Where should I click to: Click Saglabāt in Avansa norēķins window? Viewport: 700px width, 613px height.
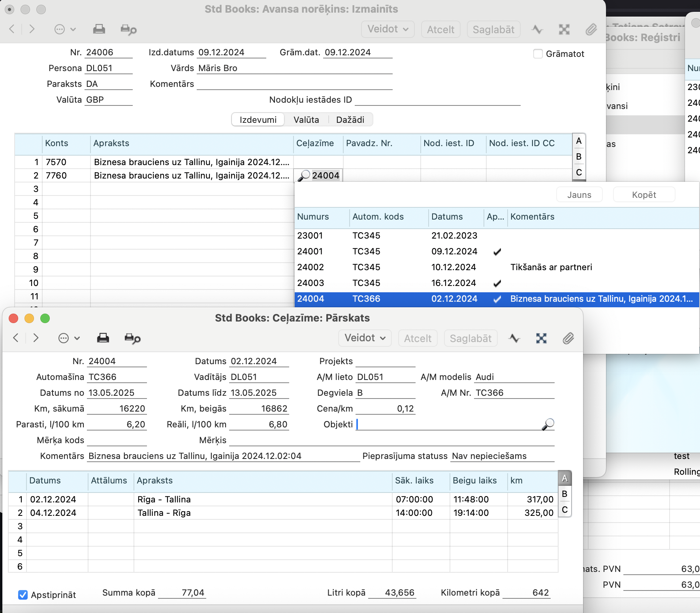tap(493, 29)
